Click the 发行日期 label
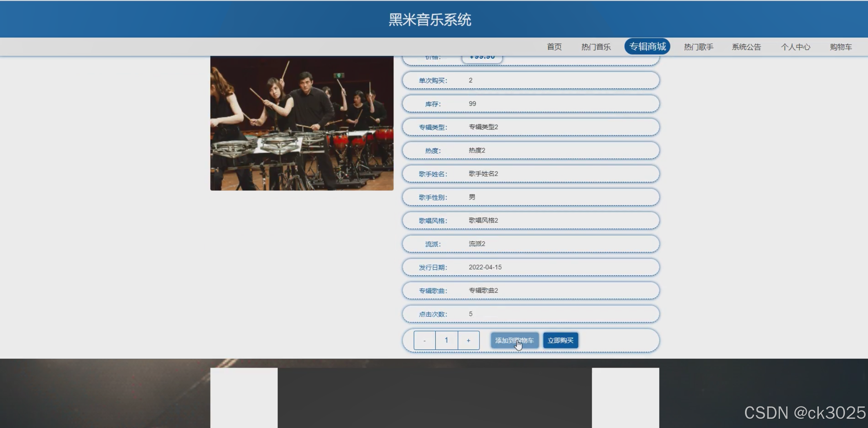868x428 pixels. coord(433,268)
